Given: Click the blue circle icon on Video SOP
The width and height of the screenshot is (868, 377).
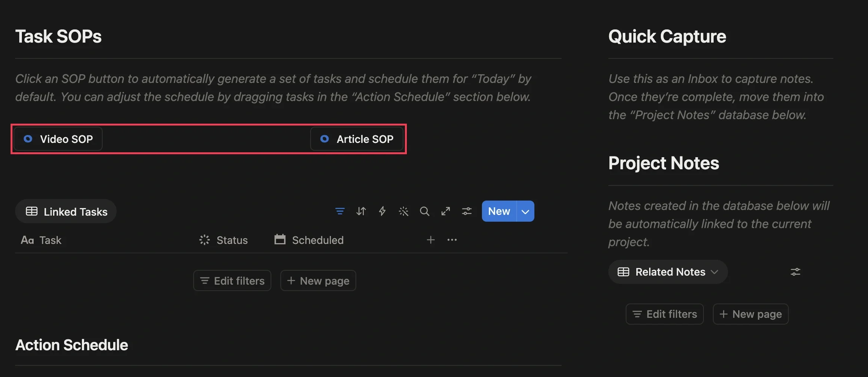Looking at the screenshot, I should tap(28, 139).
